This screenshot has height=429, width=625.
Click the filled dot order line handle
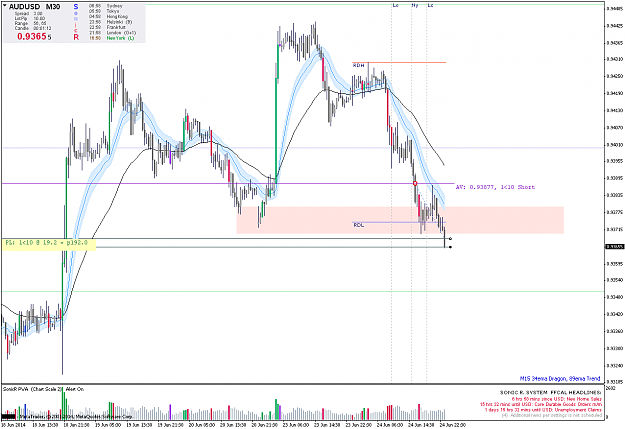click(x=450, y=247)
